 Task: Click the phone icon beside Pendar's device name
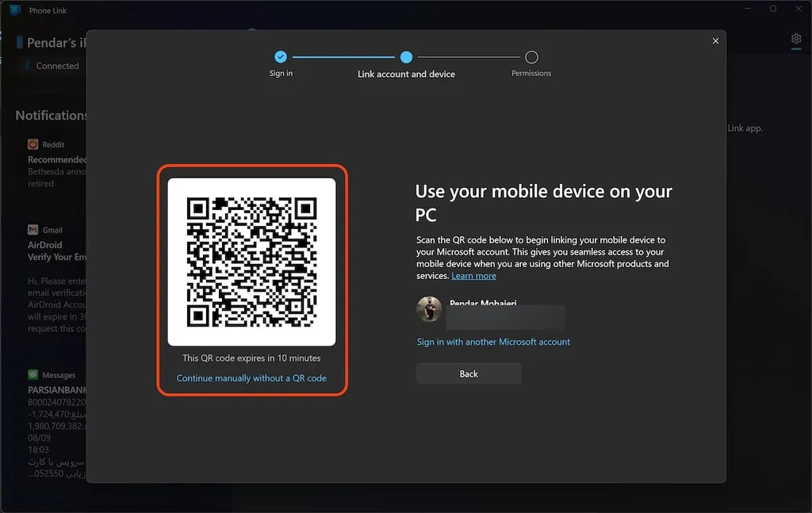pyautogui.click(x=20, y=42)
